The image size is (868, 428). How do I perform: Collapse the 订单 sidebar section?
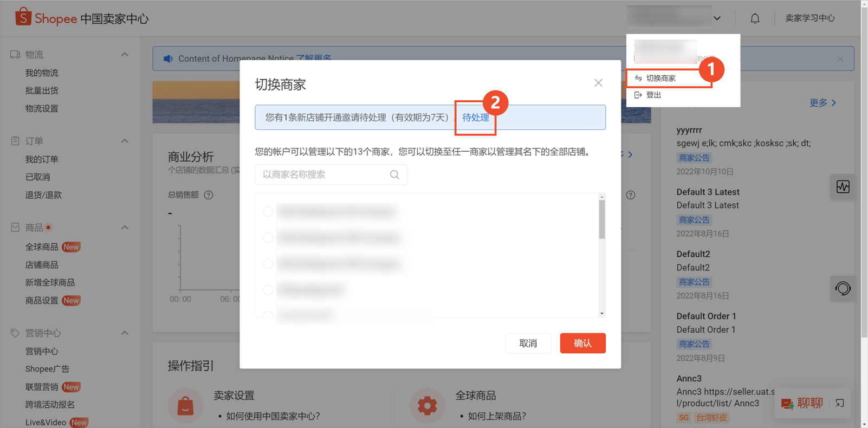(125, 141)
